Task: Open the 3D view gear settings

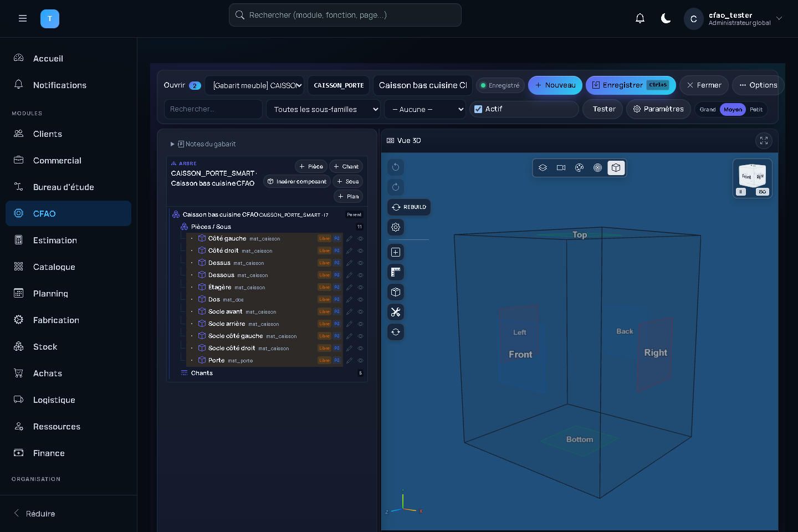Action: point(396,227)
